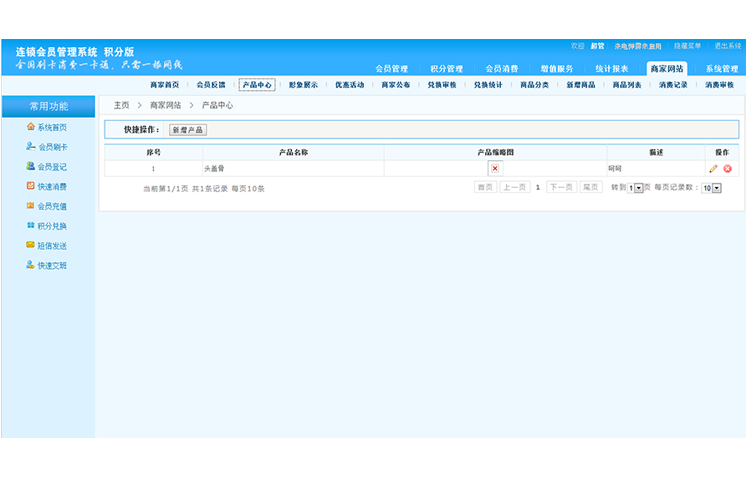Click the house icon beside 系统首页
Image resolution: width=746 pixels, height=477 pixels.
30,127
